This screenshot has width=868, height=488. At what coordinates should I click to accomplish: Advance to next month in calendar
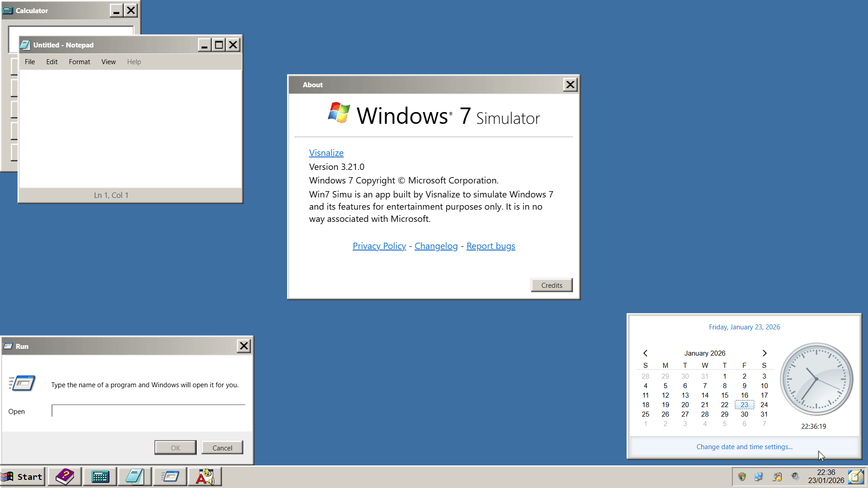764,353
